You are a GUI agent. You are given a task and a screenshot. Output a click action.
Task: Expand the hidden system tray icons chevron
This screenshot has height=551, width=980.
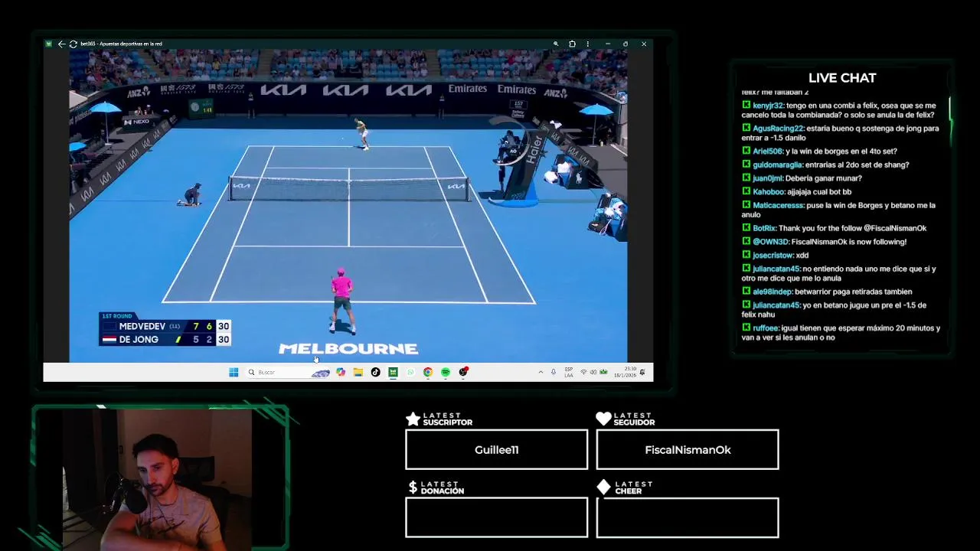coord(541,372)
